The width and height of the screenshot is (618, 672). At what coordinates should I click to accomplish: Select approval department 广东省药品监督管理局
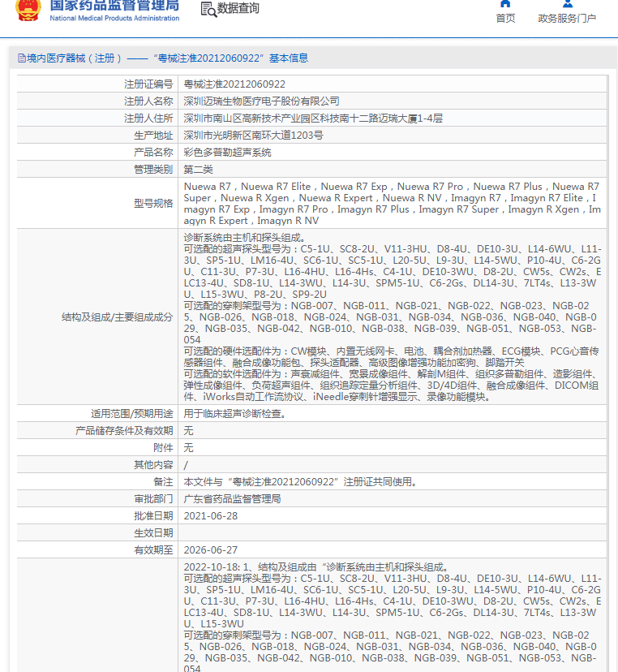tap(232, 499)
